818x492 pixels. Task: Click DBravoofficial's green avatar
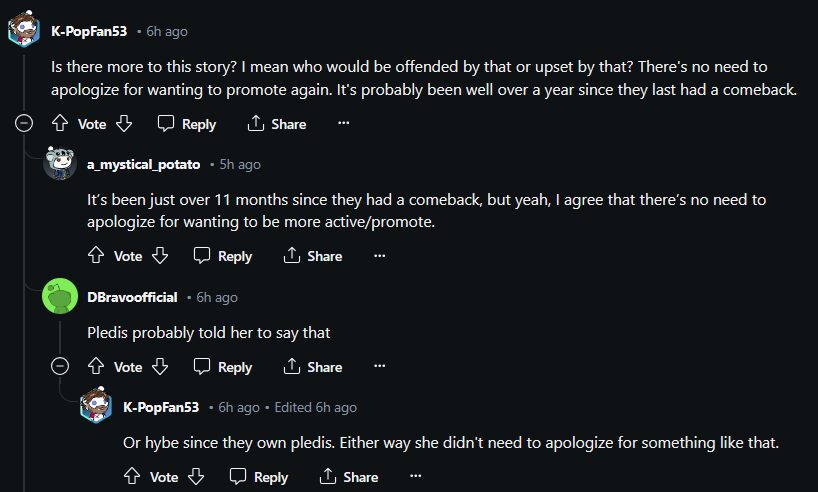click(x=60, y=297)
